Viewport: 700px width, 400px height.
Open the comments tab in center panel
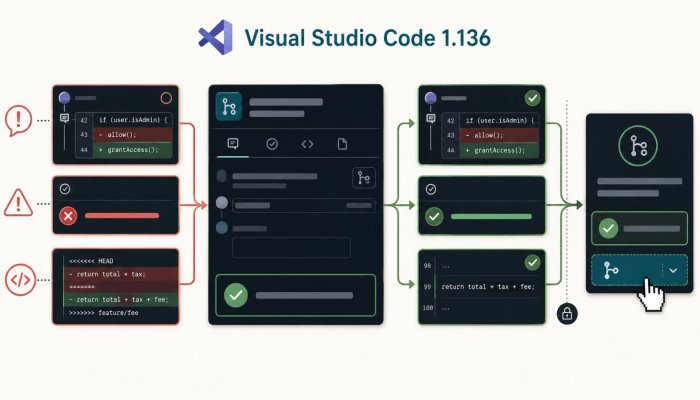tap(233, 144)
